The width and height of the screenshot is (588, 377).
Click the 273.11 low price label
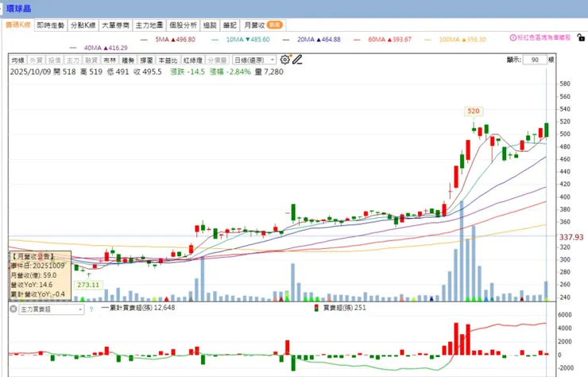88,285
